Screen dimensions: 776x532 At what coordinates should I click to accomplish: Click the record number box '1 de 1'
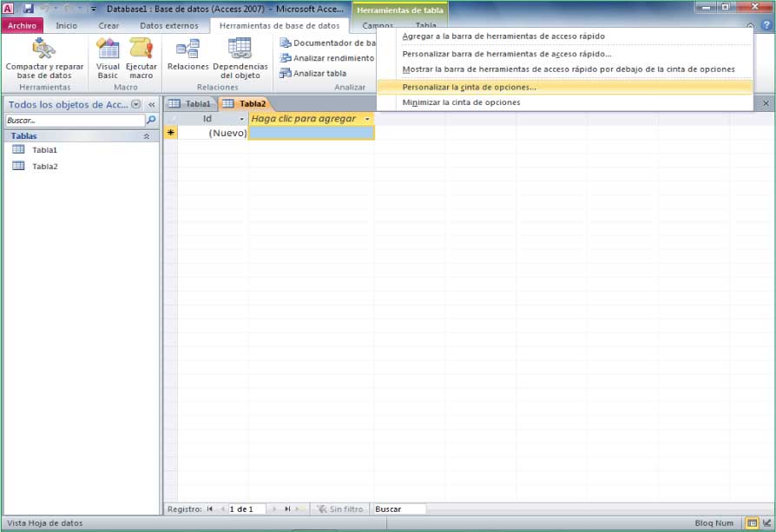click(247, 509)
